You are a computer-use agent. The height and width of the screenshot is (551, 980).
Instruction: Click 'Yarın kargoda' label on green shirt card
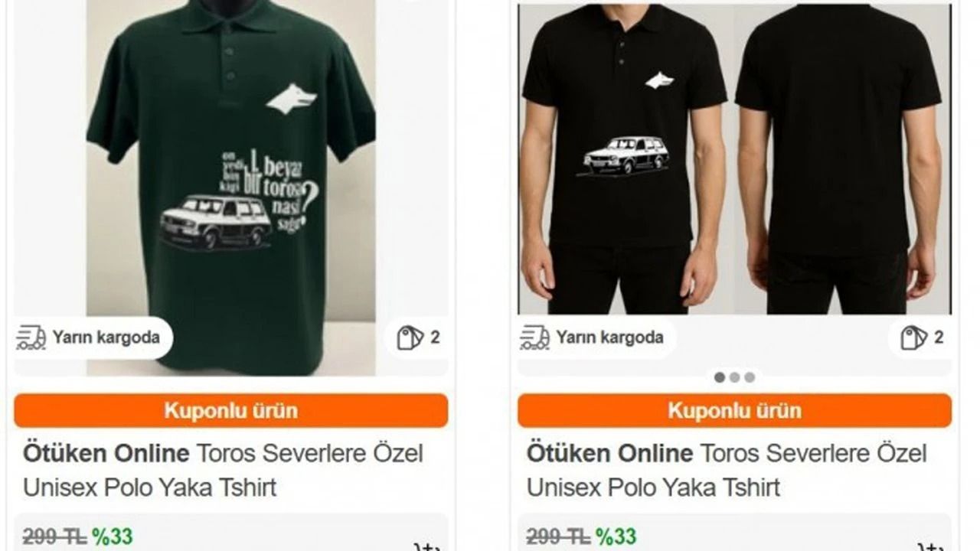tap(106, 337)
